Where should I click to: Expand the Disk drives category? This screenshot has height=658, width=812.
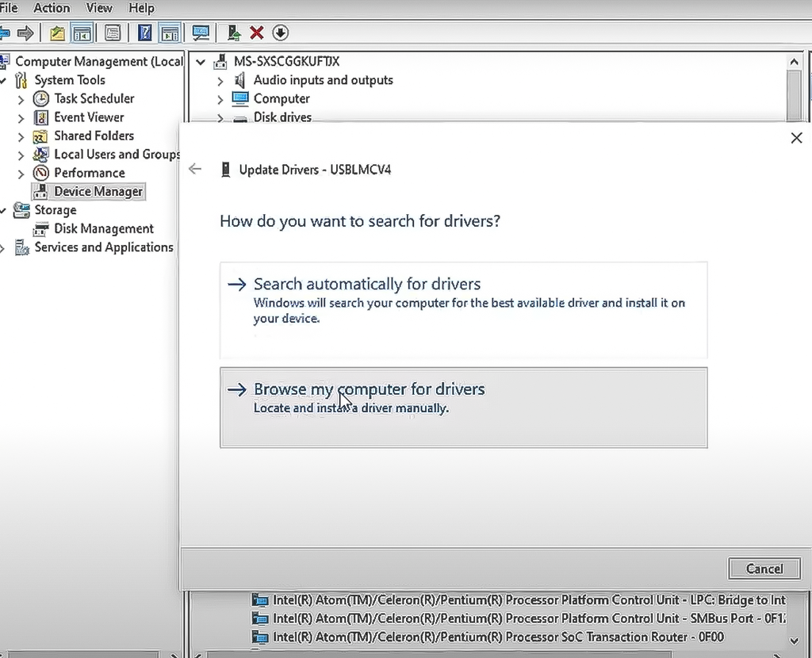[x=220, y=118]
